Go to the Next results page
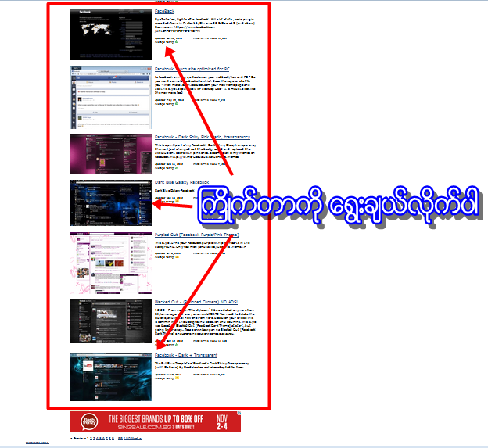 (136, 439)
